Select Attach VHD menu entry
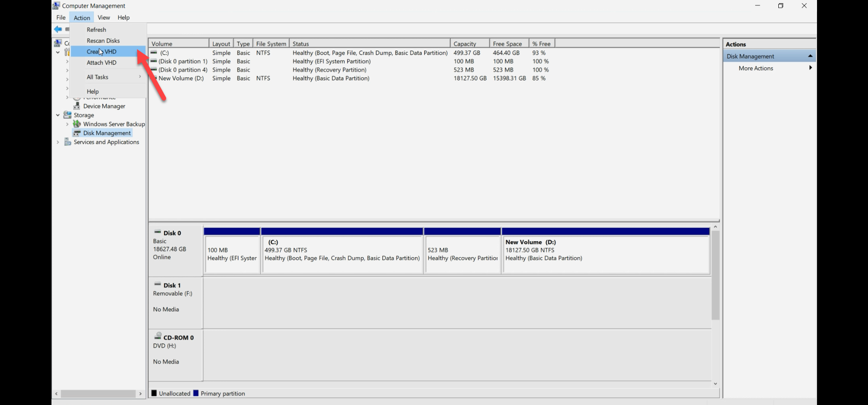868x405 pixels. tap(108, 62)
